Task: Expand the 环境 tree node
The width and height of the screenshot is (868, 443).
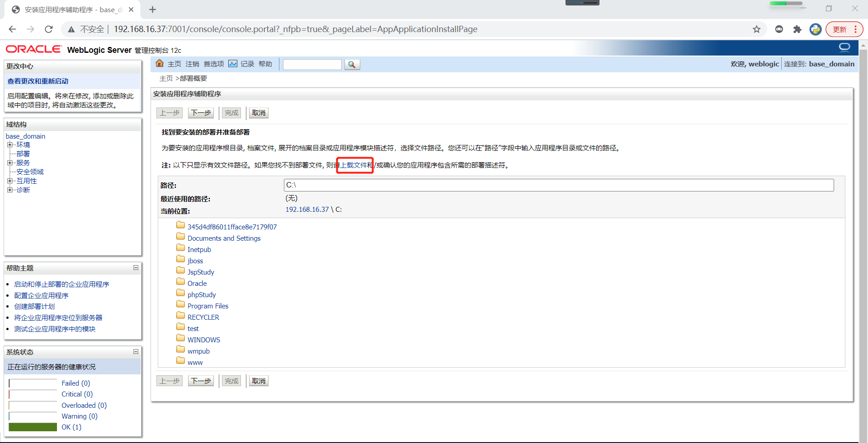Action: (x=10, y=145)
